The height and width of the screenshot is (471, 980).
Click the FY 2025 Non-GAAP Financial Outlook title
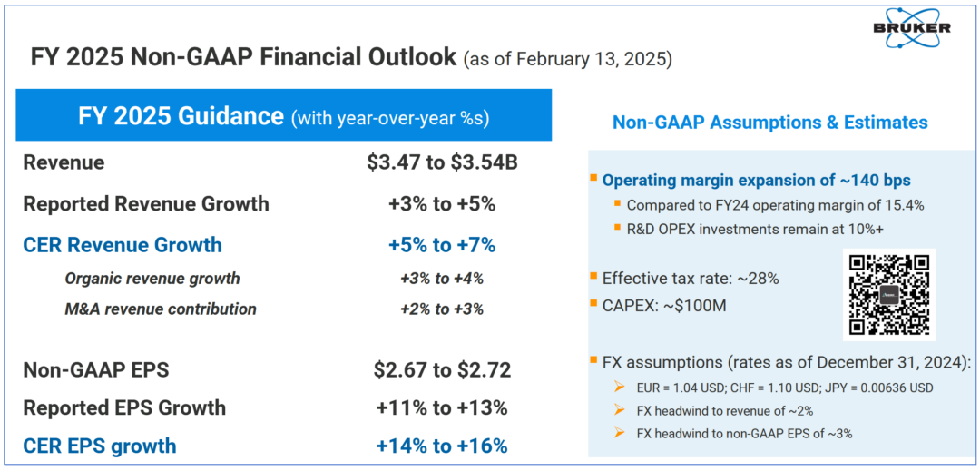[x=243, y=58]
